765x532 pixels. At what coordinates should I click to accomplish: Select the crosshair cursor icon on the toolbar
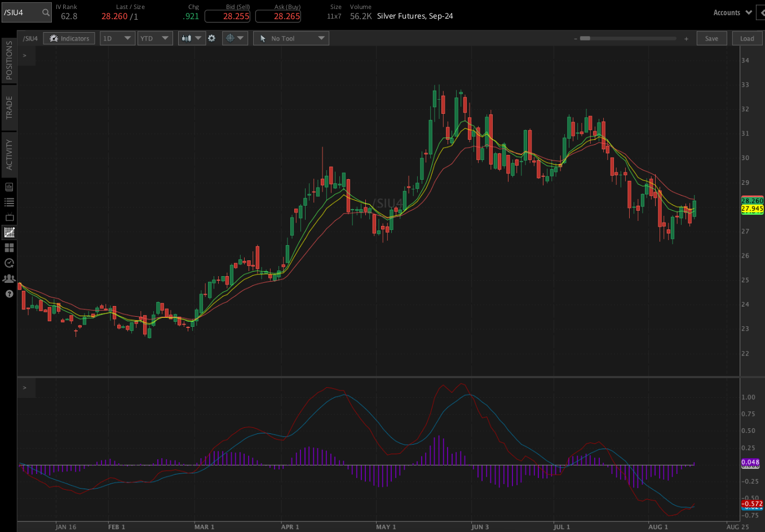pos(229,38)
